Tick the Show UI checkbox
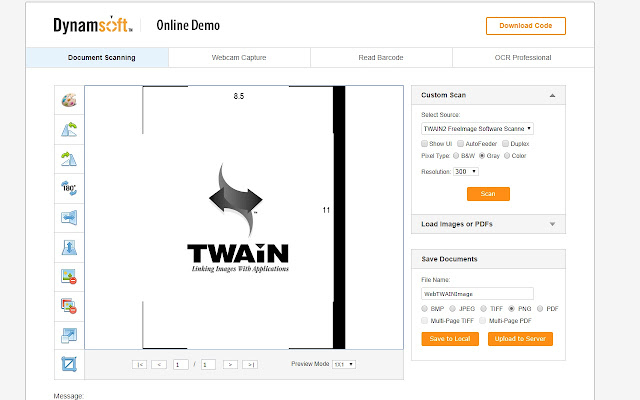640x400 pixels. click(x=424, y=144)
